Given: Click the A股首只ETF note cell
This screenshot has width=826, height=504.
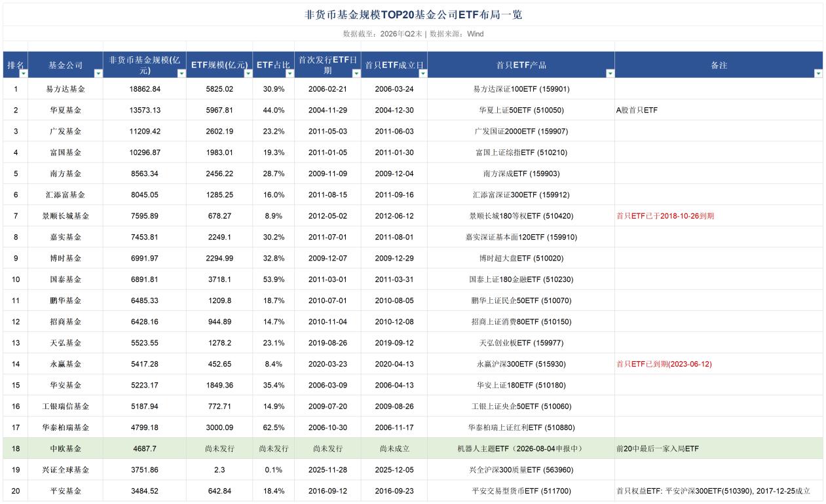Looking at the screenshot, I should (719, 110).
